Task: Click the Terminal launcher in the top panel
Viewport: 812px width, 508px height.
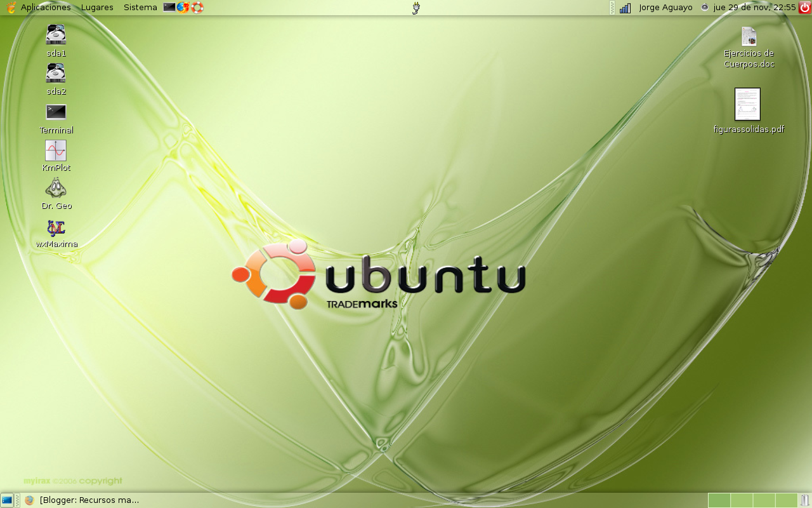Action: [x=169, y=8]
